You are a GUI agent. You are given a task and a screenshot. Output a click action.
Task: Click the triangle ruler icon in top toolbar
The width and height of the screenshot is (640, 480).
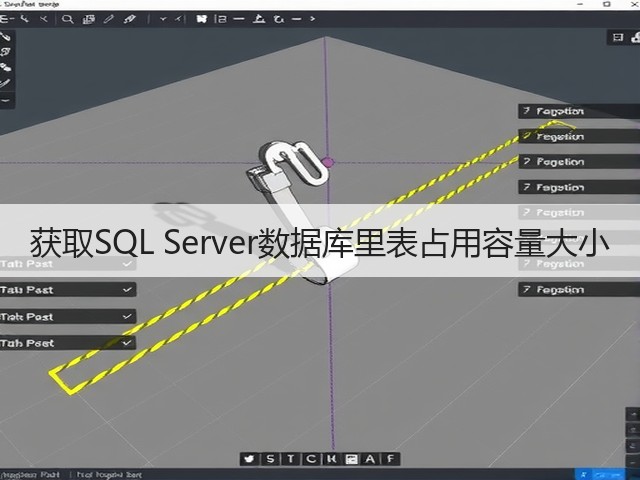click(259, 19)
